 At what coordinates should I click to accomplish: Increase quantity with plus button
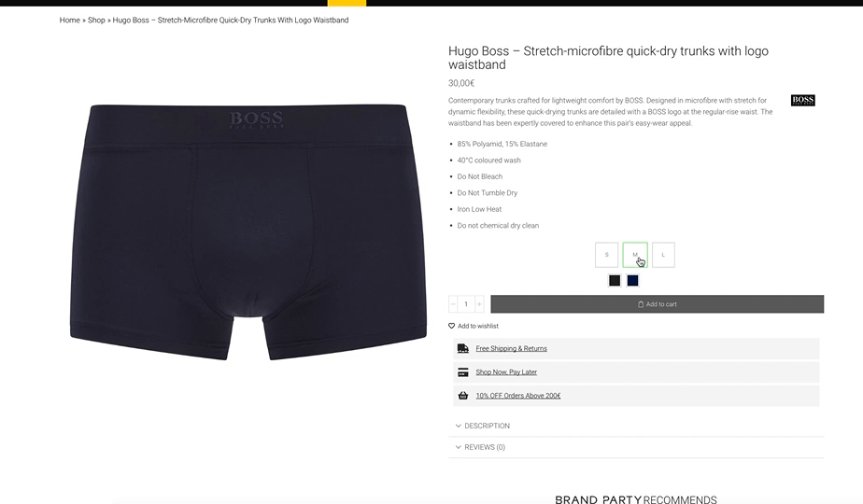[479, 304]
